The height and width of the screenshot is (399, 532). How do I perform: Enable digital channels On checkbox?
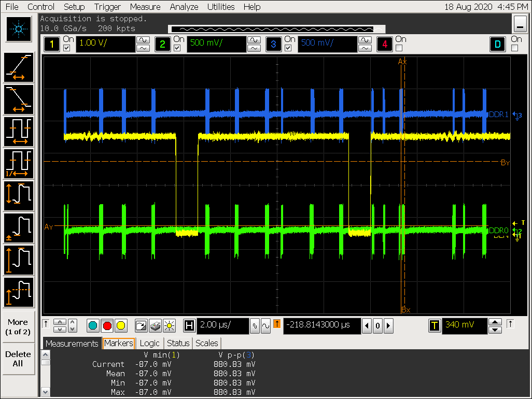pos(515,48)
